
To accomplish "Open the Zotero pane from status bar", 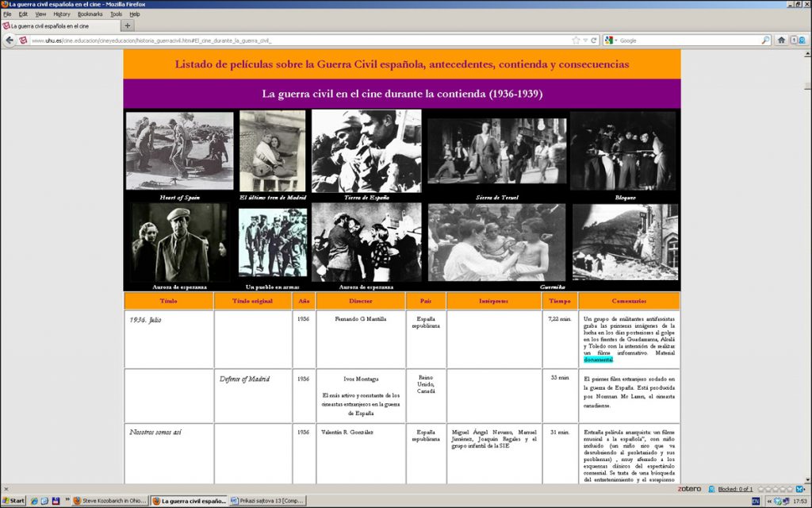I will coord(689,489).
